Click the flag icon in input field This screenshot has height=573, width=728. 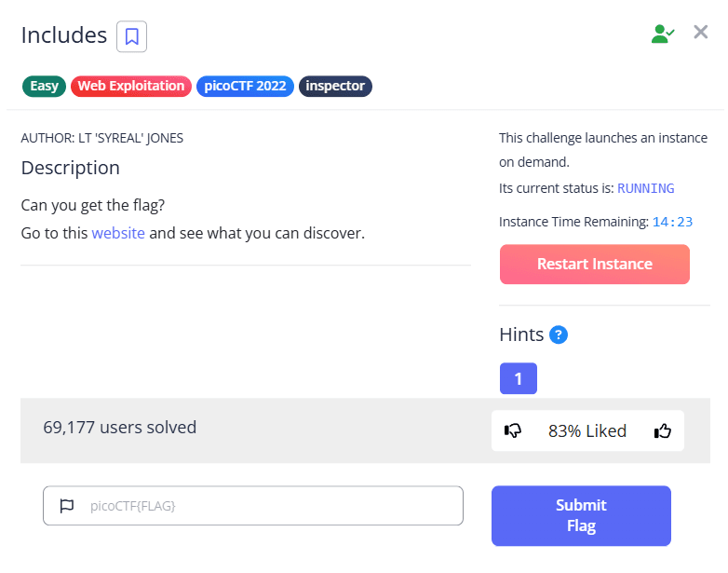tap(67, 506)
